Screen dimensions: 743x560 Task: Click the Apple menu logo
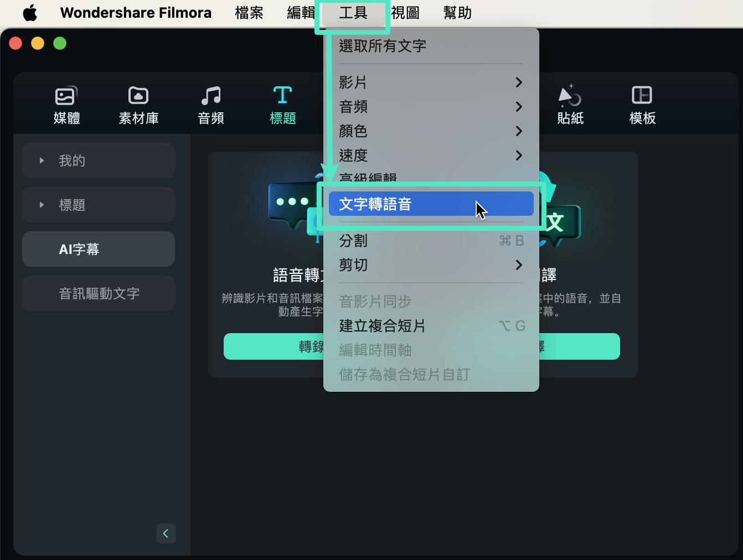click(x=30, y=13)
